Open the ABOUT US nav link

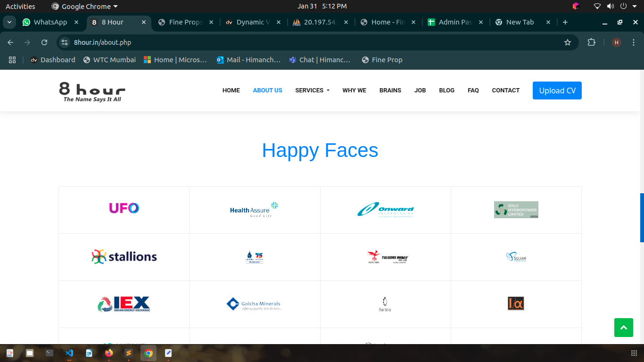coord(267,90)
